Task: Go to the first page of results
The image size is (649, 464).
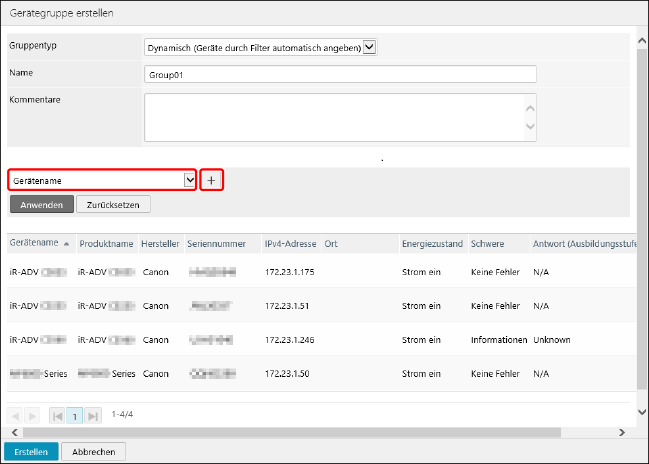Action: point(58,414)
